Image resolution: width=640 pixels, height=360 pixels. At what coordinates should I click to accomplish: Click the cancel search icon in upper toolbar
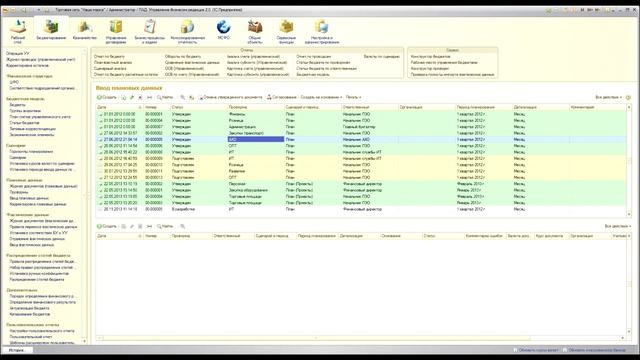click(182, 98)
